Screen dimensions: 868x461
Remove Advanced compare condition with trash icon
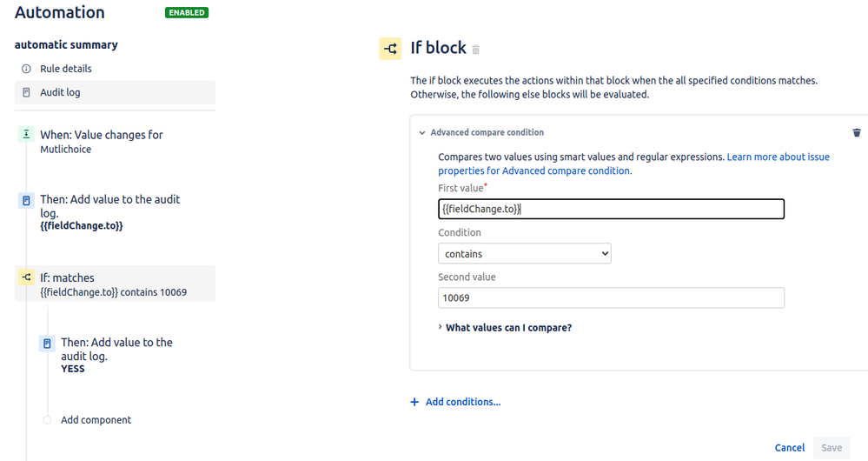(857, 132)
